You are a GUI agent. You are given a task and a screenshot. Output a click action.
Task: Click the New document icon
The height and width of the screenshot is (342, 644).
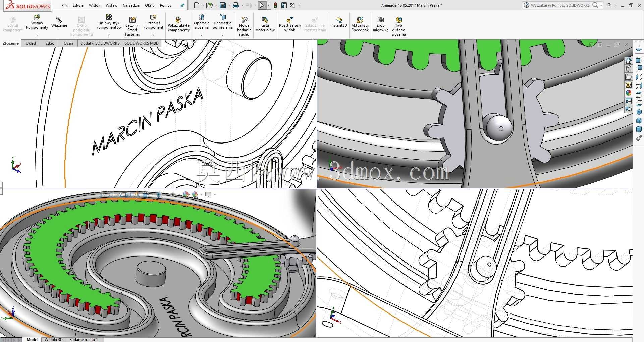197,5
